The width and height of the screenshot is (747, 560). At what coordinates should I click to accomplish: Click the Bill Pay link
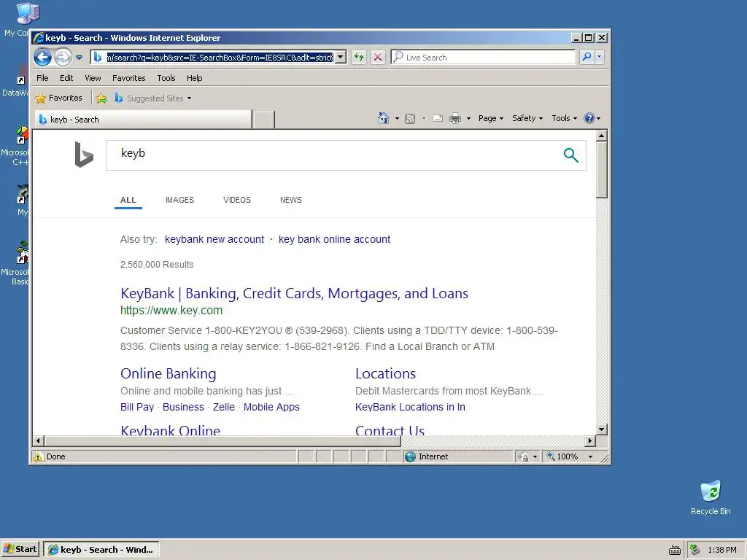137,407
